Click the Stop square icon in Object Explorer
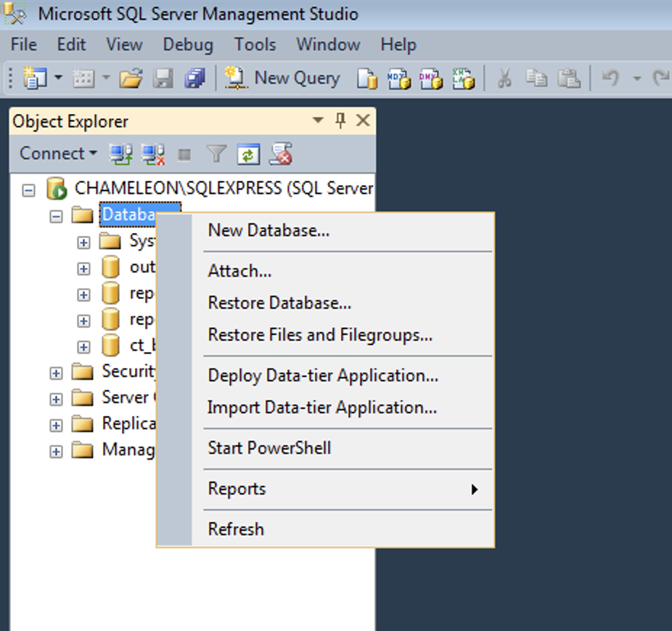The image size is (672, 631). click(x=185, y=155)
